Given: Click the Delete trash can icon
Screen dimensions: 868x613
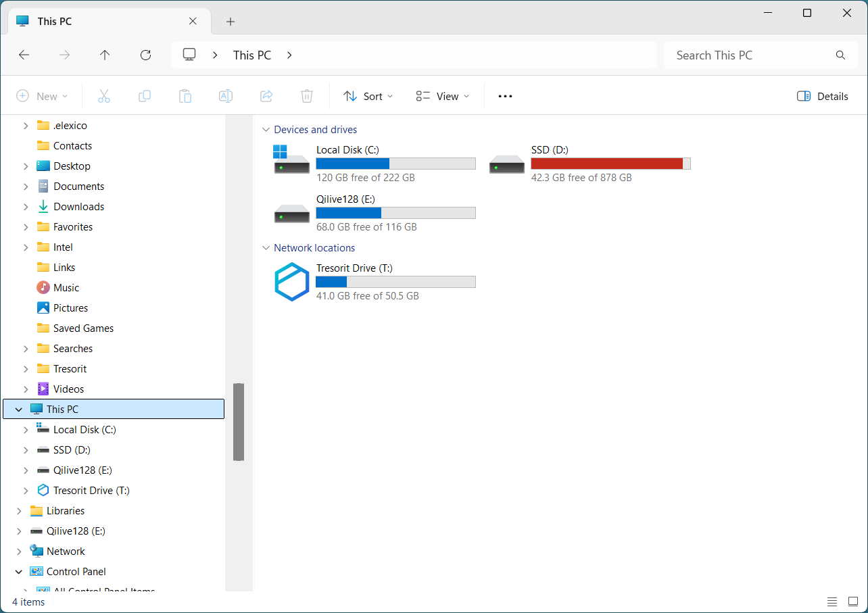Looking at the screenshot, I should pyautogui.click(x=306, y=96).
